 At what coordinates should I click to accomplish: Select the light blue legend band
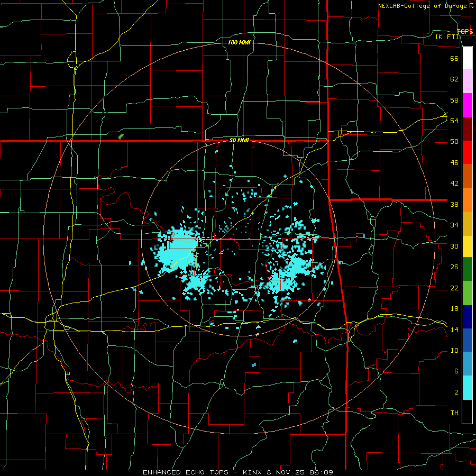(467, 364)
